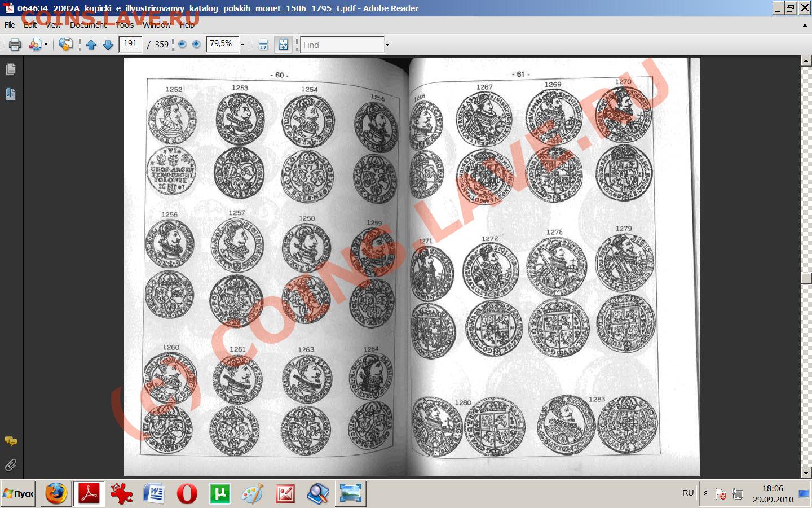Open the File menu
This screenshot has height=508, width=812.
point(10,25)
